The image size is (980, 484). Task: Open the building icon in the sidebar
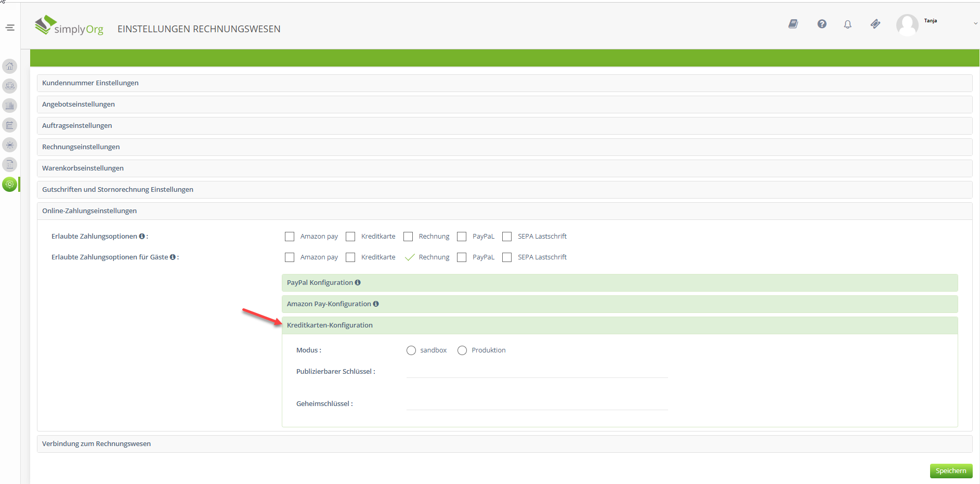(x=10, y=106)
